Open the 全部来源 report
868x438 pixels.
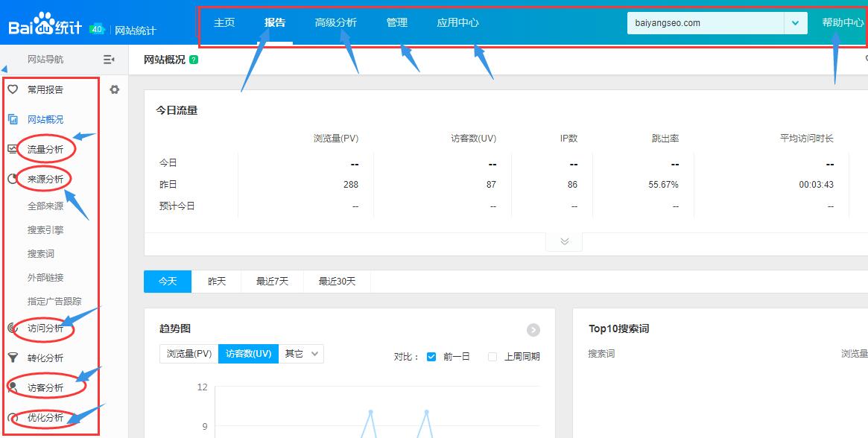[x=45, y=206]
